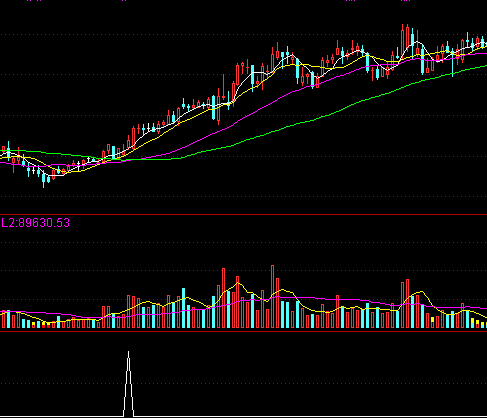
Task: Select the white signal spike in the bottom panel
Action: click(129, 383)
